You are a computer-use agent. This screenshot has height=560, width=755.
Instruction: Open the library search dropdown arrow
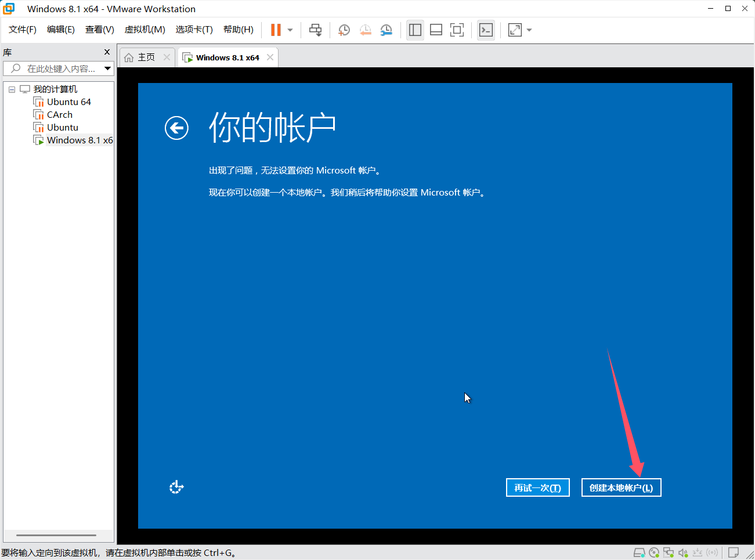108,68
